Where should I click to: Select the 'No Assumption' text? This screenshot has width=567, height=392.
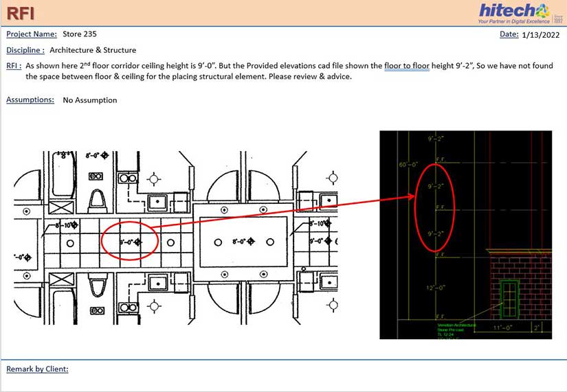90,100
